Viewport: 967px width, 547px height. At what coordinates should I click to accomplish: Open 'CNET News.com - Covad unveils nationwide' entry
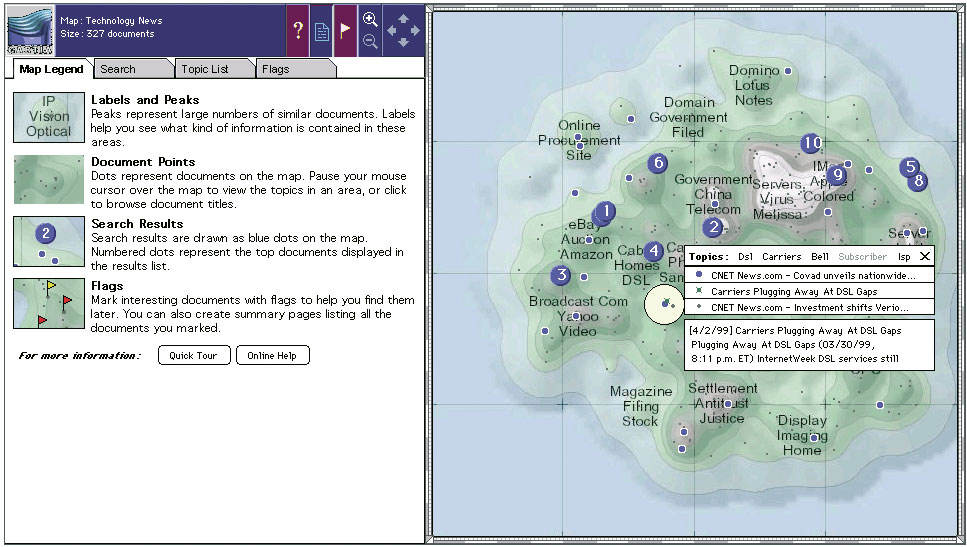click(x=809, y=275)
